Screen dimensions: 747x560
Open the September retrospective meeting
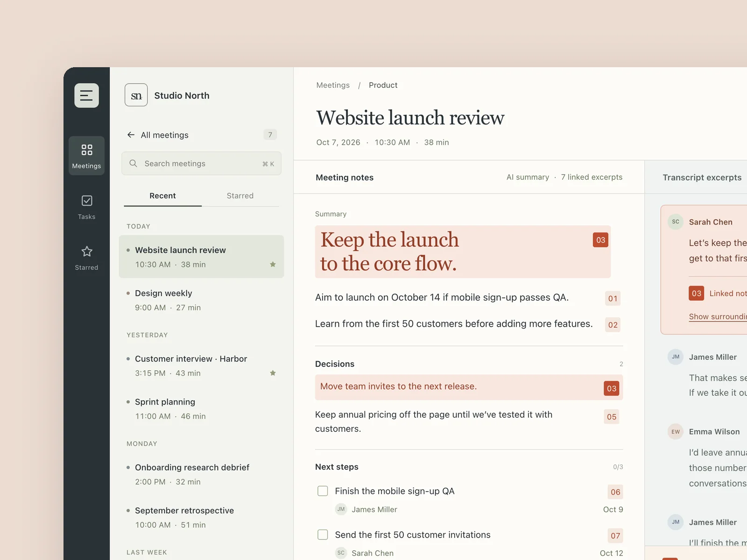[x=201, y=518]
